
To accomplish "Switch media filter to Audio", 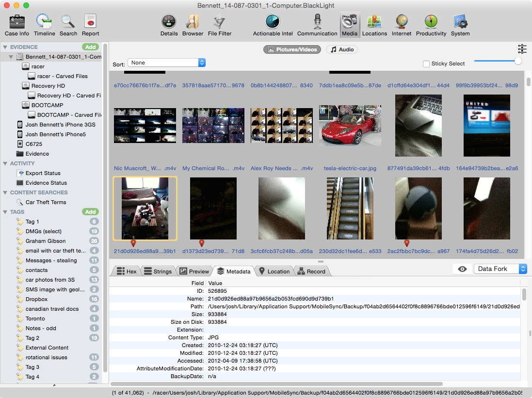I will click(x=342, y=49).
